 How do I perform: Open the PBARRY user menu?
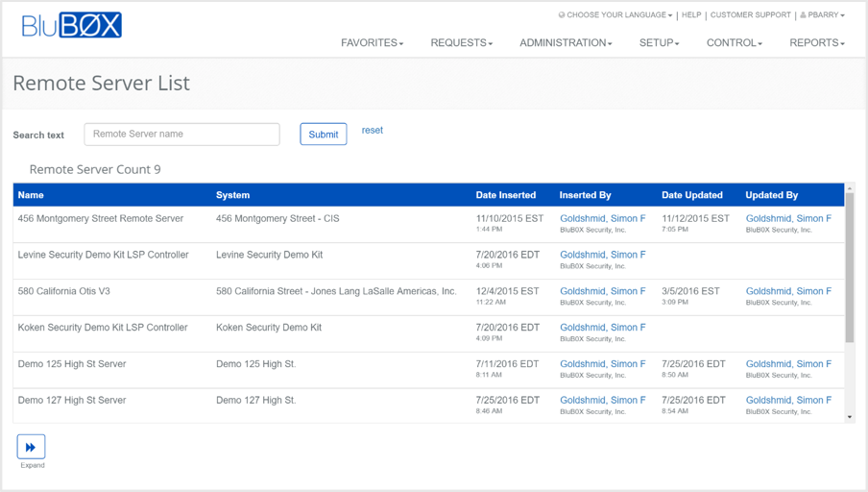click(x=823, y=15)
